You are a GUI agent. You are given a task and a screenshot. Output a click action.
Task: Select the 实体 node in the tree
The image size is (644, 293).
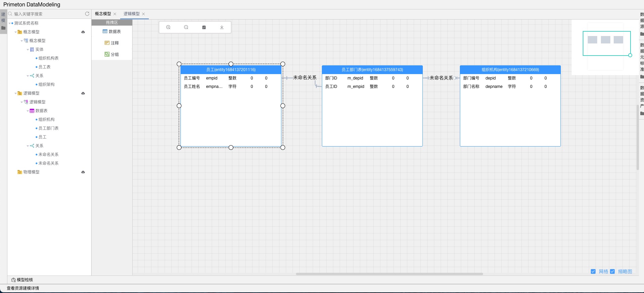39,50
